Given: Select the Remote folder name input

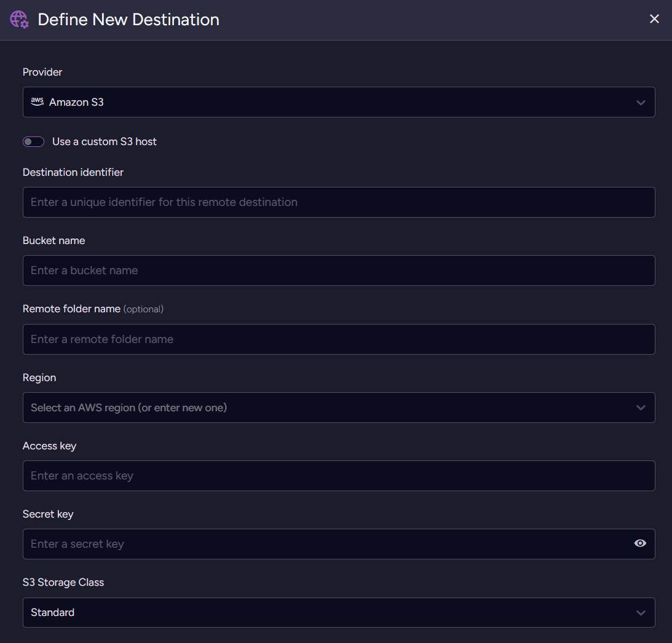Looking at the screenshot, I should click(338, 339).
